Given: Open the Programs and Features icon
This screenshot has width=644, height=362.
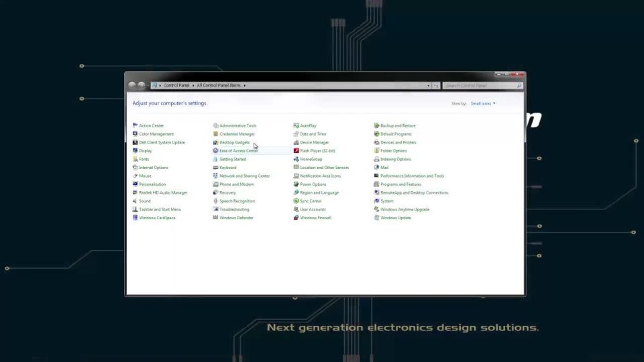Looking at the screenshot, I should (x=376, y=184).
